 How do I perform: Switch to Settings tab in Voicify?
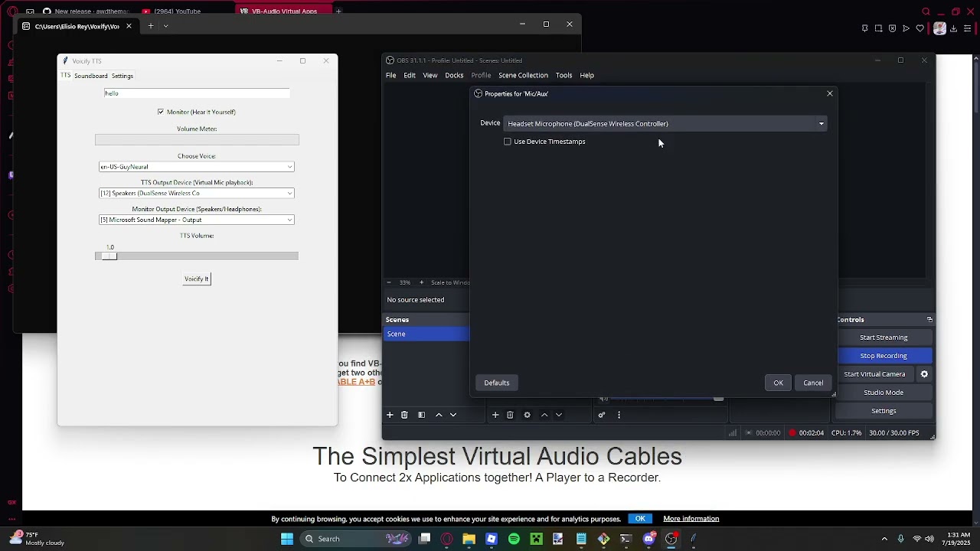(x=122, y=76)
